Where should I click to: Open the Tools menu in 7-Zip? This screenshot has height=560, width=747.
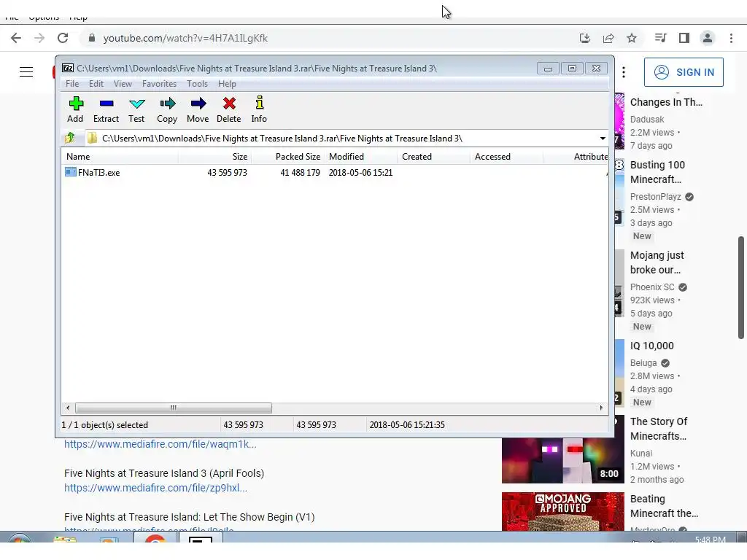tap(197, 84)
